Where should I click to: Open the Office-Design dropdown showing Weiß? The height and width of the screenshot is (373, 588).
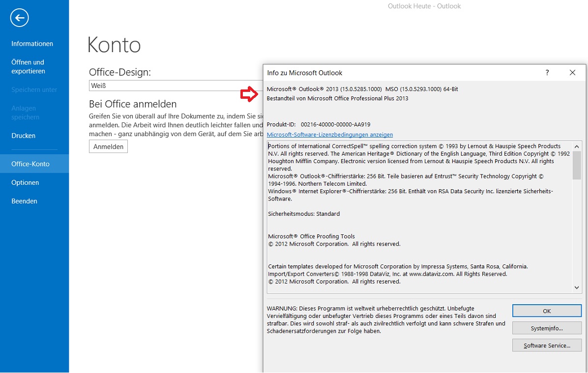coord(176,86)
